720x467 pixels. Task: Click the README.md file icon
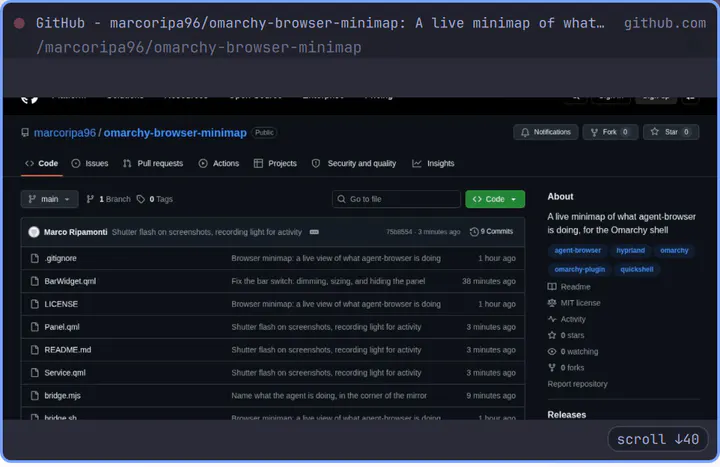tap(34, 350)
